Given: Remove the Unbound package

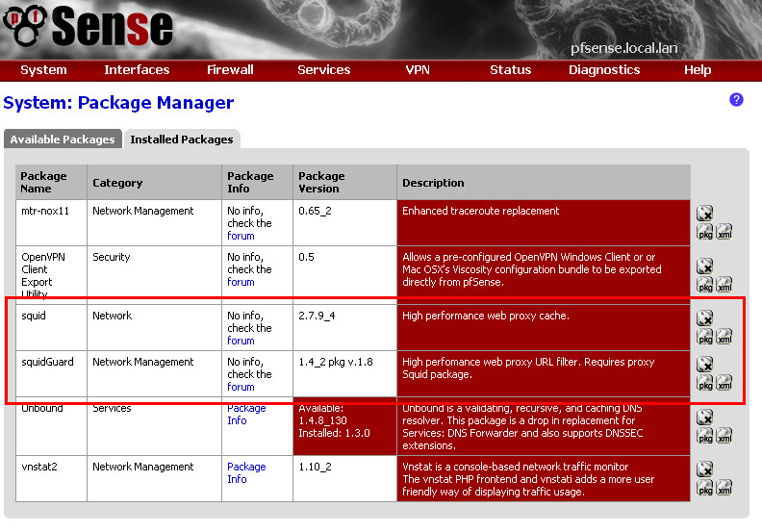Looking at the screenshot, I should (704, 417).
